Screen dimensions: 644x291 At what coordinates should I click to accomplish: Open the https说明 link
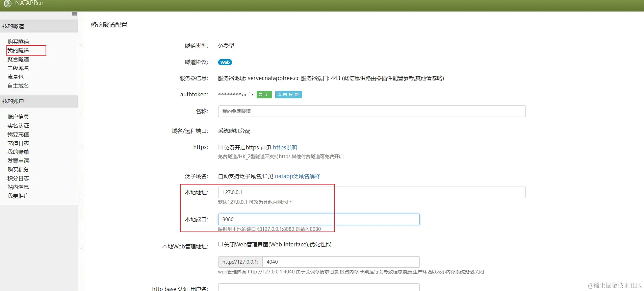[x=285, y=147]
